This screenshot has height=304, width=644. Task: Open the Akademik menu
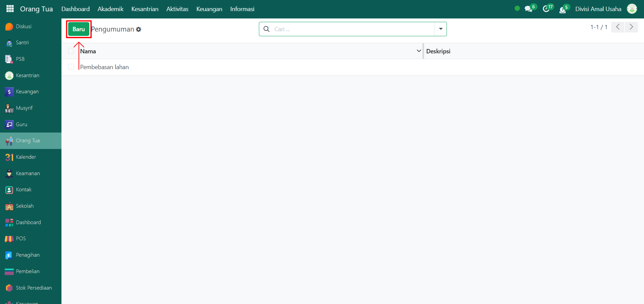[110, 9]
